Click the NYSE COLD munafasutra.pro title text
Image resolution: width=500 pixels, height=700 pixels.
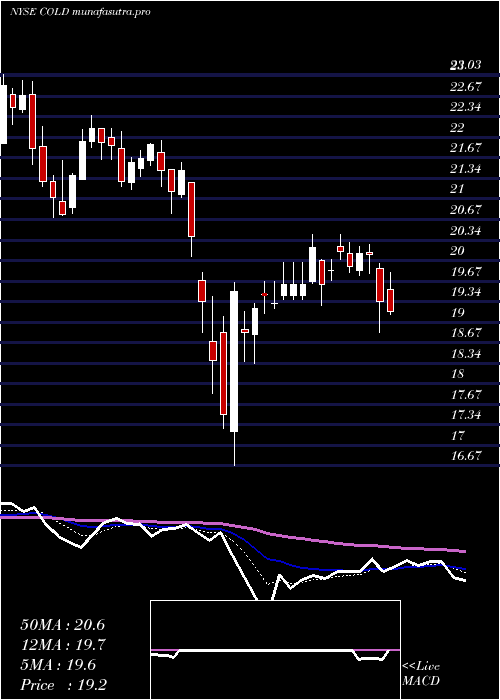pos(80,12)
